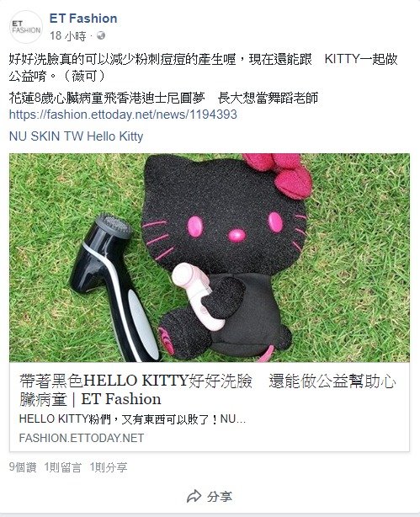Click the share arrow icon

tap(194, 496)
